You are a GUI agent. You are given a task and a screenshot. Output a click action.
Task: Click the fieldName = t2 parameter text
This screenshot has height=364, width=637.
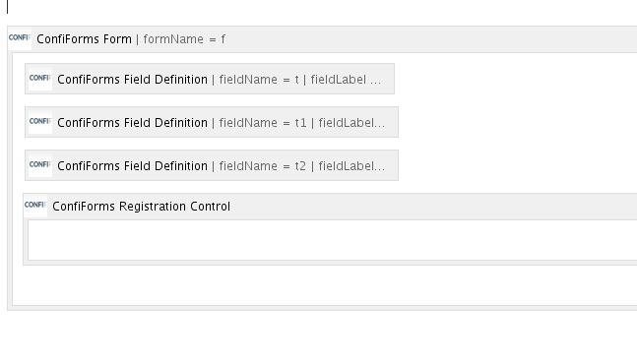click(x=263, y=166)
